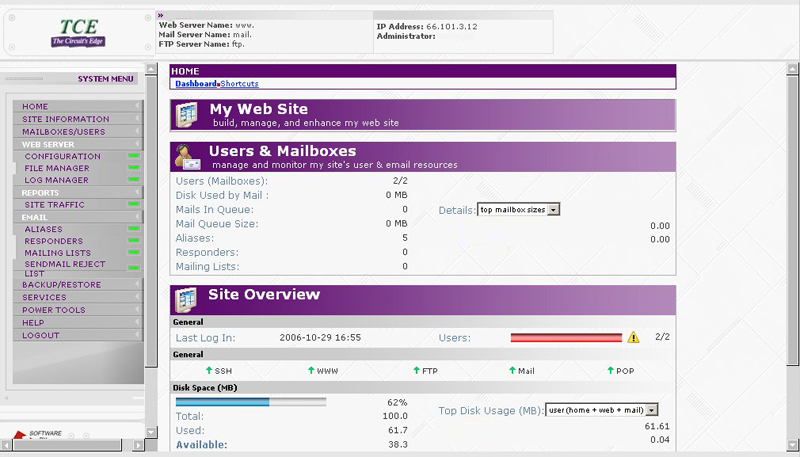
Task: Click the green SSH status arrow
Action: pyautogui.click(x=209, y=371)
